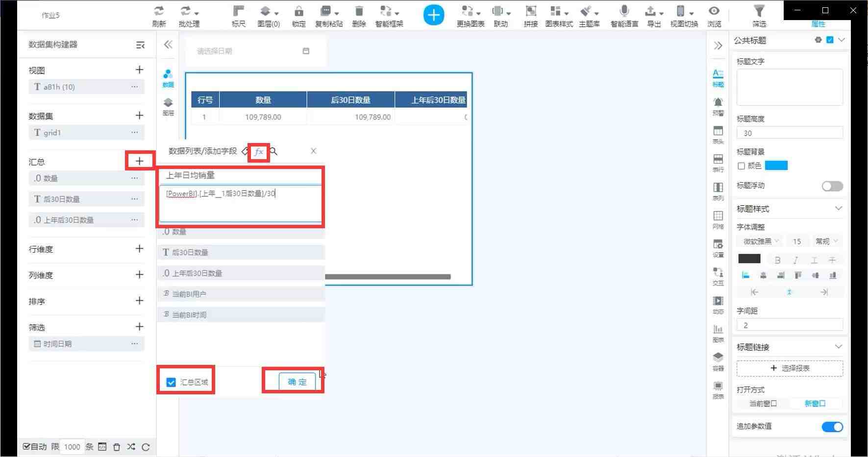Click the 锁定 lock icon

pyautogui.click(x=298, y=11)
